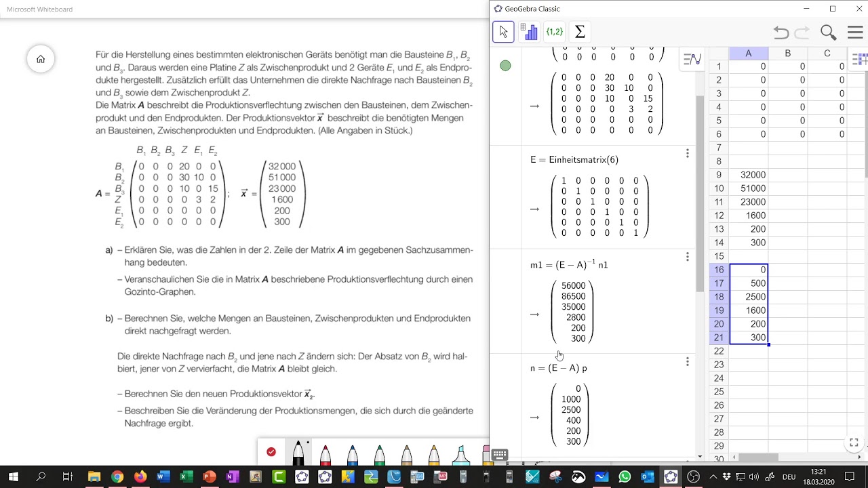This screenshot has width=868, height=488.
Task: Select spreadsheet column header B
Action: [x=788, y=54]
